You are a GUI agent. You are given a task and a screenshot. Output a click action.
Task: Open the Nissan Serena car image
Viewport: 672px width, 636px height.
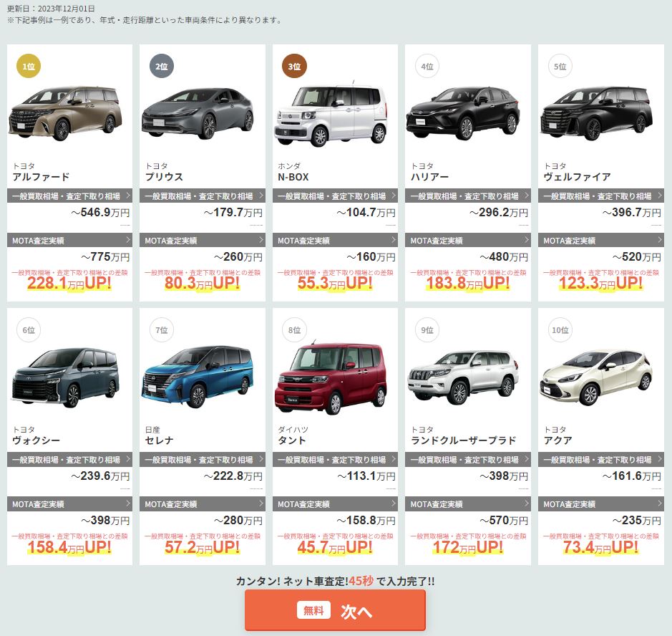[197, 376]
